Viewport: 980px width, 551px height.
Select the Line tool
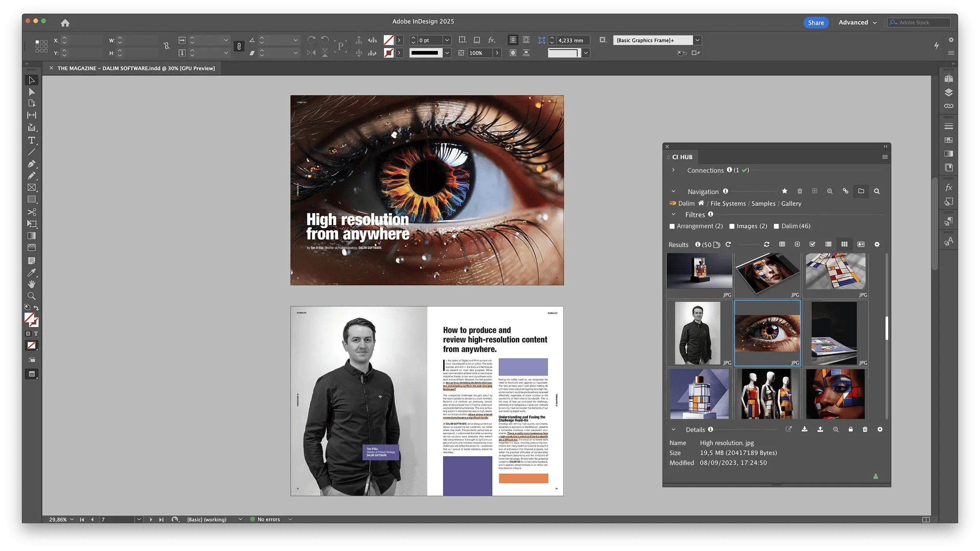click(32, 152)
